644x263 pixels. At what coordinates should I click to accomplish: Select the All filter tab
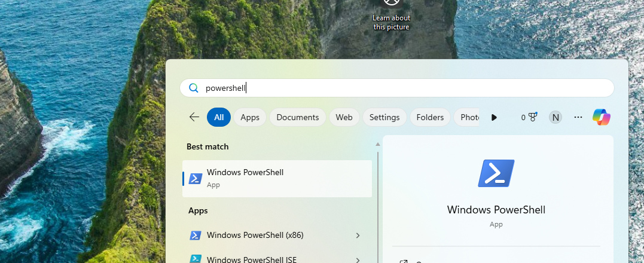click(x=219, y=117)
